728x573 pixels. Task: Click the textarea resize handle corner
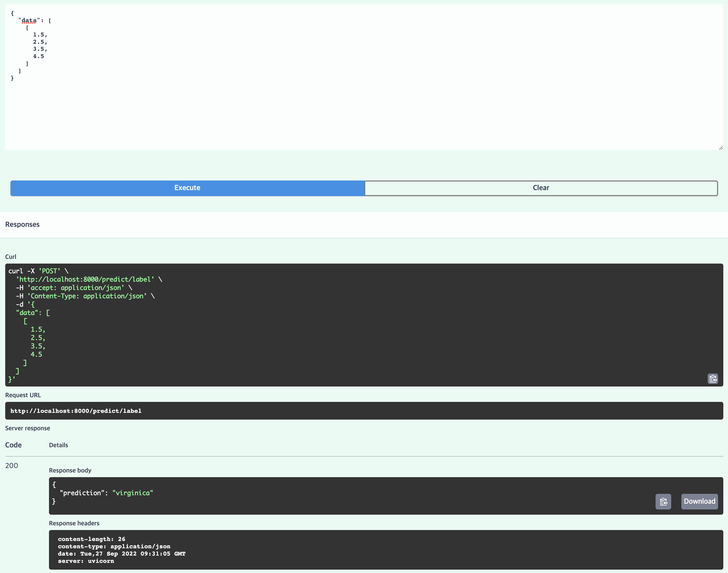pos(721,148)
